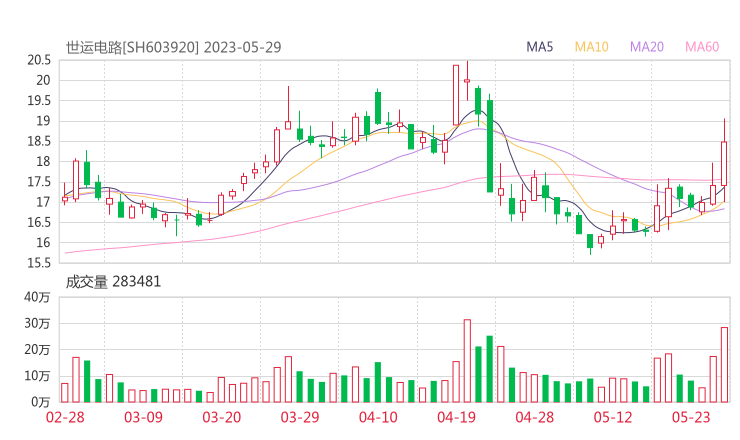The width and height of the screenshot is (740, 440).
Task: Click the stock title 世运电路[SH603920] 2023-05-29
Action: [173, 47]
